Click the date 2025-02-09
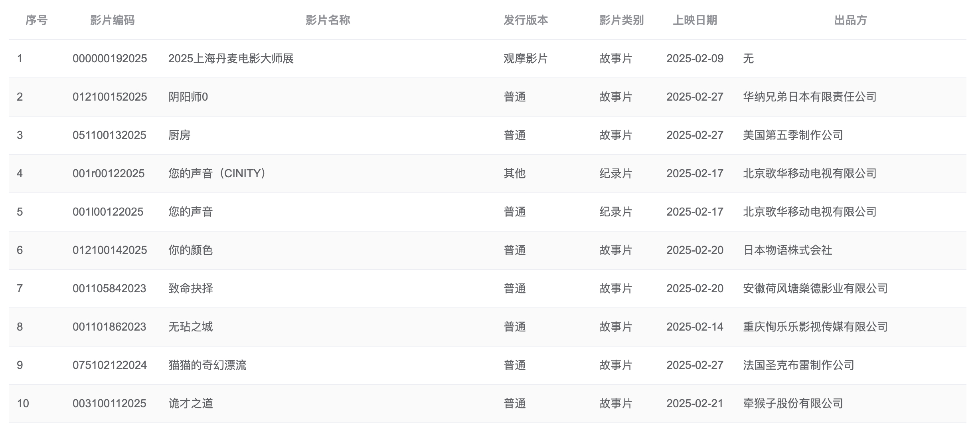 pyautogui.click(x=695, y=59)
